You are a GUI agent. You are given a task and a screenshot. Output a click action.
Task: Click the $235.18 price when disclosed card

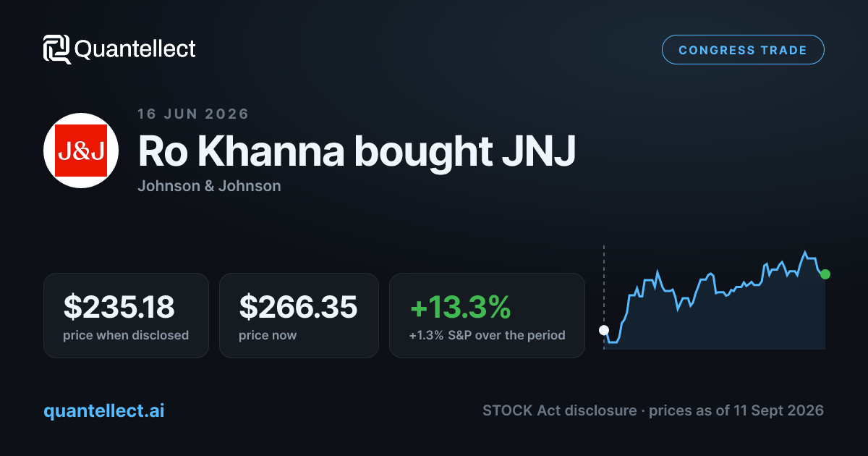click(x=126, y=316)
